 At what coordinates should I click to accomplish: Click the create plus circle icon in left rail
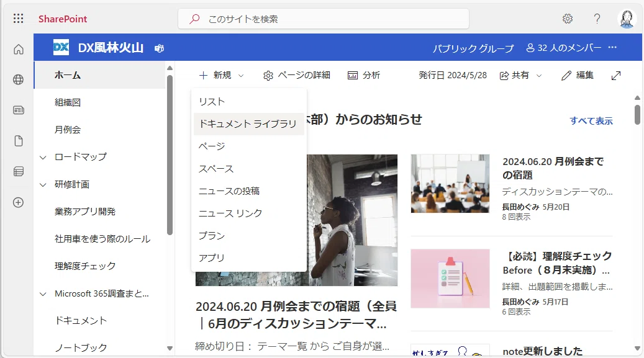click(19, 202)
